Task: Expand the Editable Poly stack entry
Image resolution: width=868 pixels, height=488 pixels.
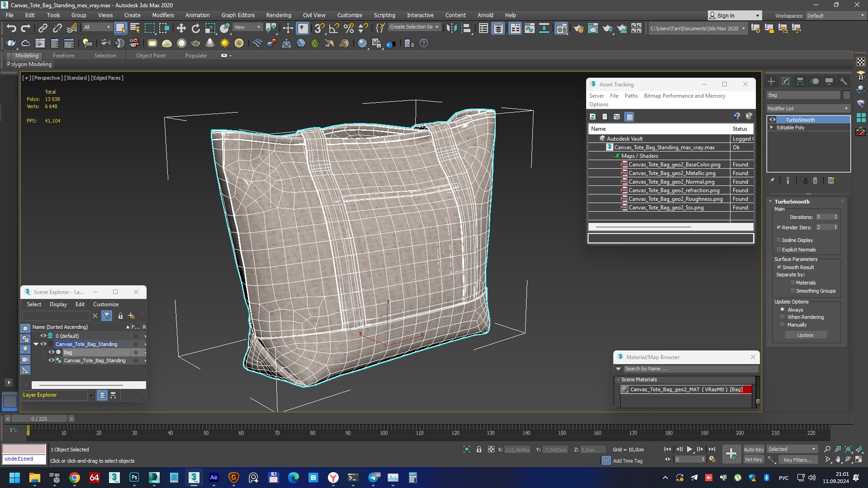Action: point(772,128)
